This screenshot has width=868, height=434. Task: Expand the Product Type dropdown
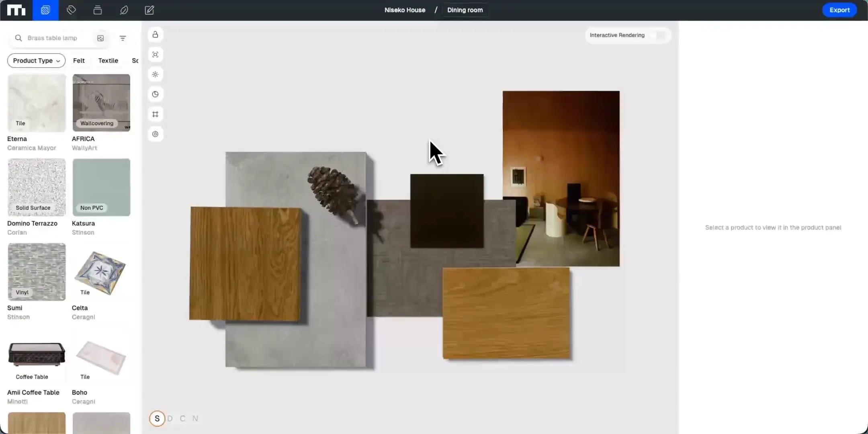pyautogui.click(x=36, y=61)
